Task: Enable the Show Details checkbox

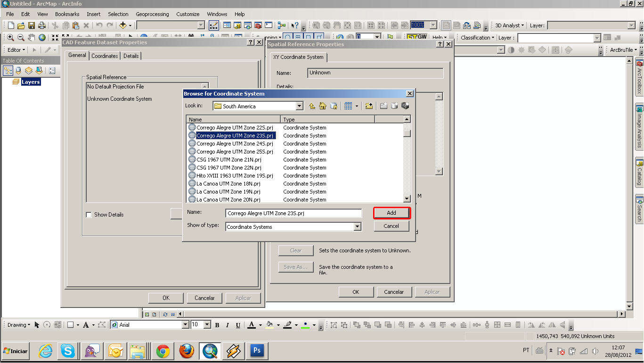Action: click(89, 215)
